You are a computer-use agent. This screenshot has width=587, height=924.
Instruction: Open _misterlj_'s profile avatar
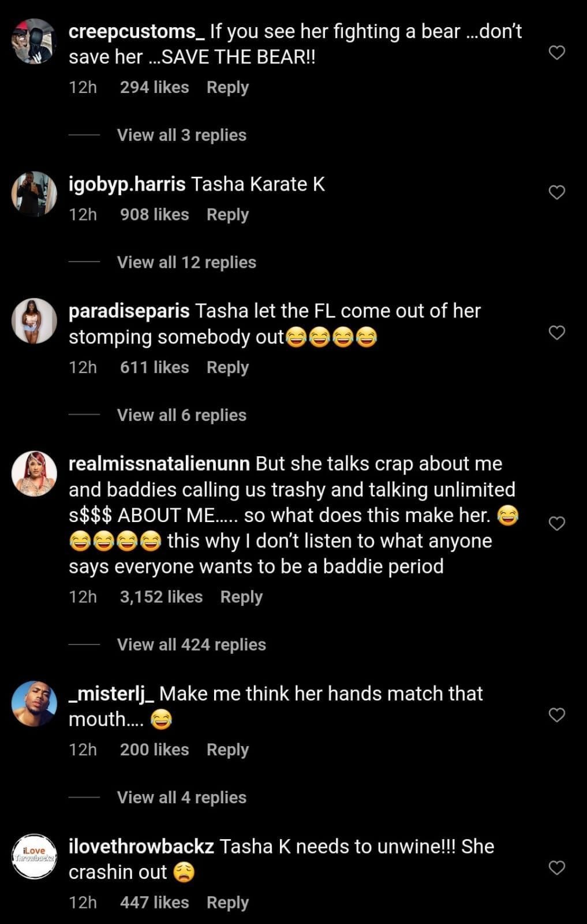pyautogui.click(x=34, y=703)
